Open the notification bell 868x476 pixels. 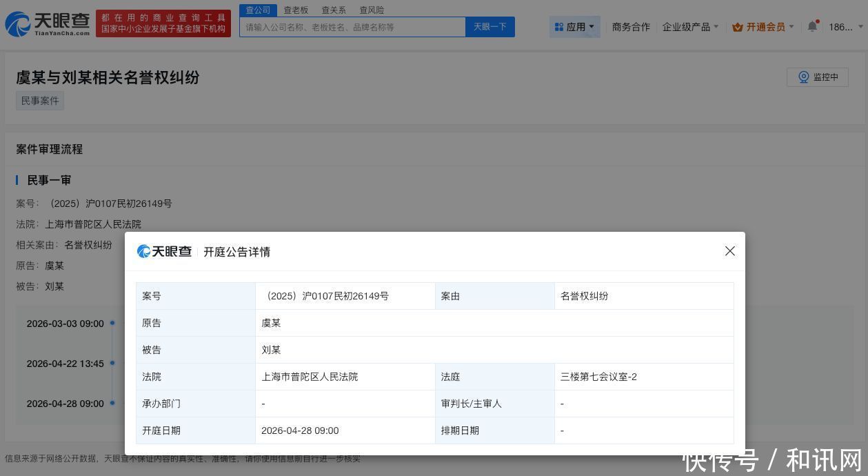point(812,27)
